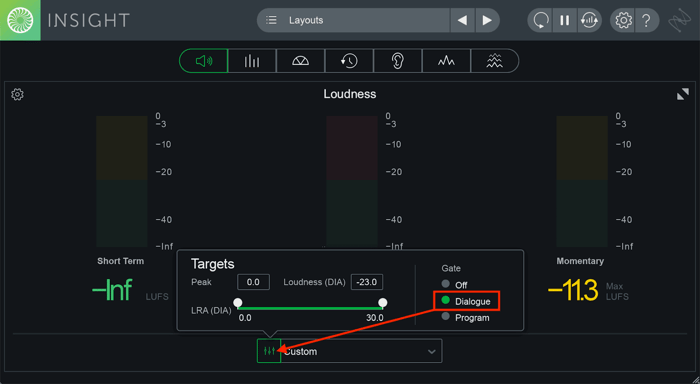Select the Loudness speaker tab
The height and width of the screenshot is (384, 700).
(x=204, y=61)
